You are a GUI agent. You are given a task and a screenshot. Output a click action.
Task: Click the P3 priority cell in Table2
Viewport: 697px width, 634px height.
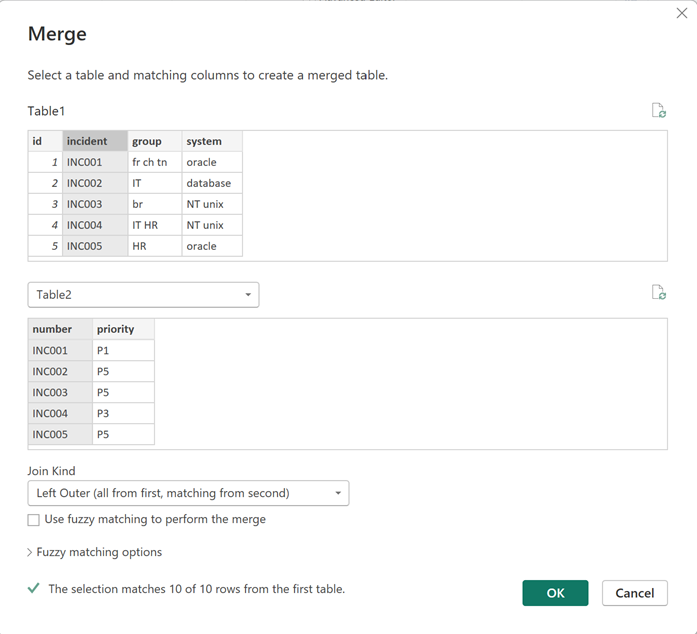click(x=122, y=413)
